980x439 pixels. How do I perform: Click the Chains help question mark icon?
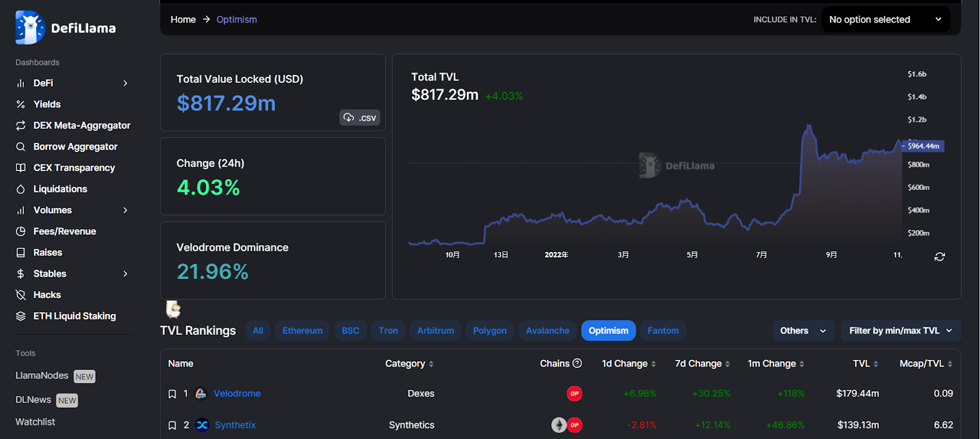[577, 363]
